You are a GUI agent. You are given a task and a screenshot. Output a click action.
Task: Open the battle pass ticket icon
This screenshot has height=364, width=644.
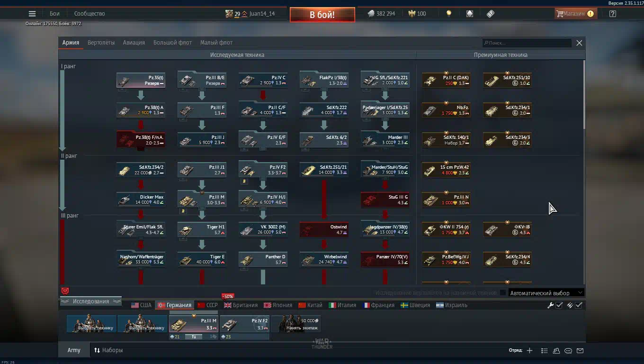491,14
